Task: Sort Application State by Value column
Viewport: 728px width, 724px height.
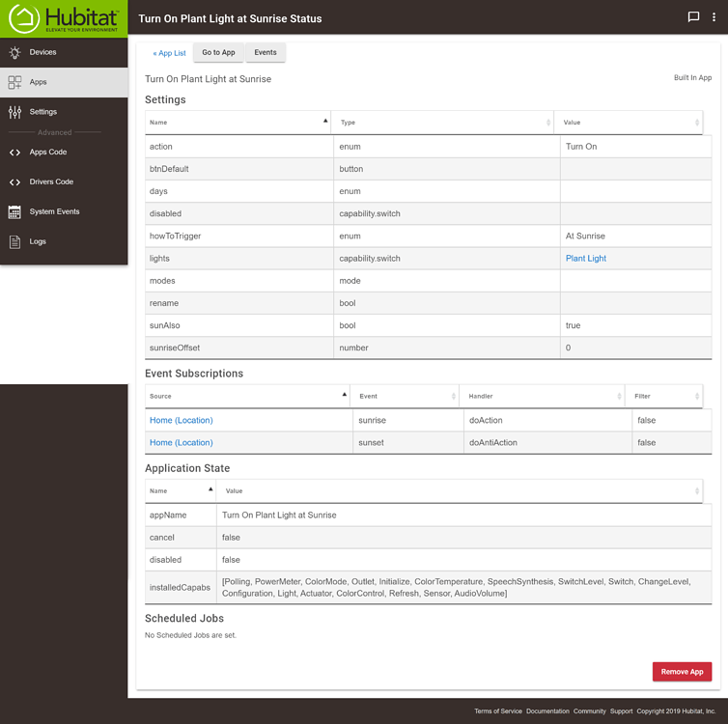Action: (x=460, y=491)
